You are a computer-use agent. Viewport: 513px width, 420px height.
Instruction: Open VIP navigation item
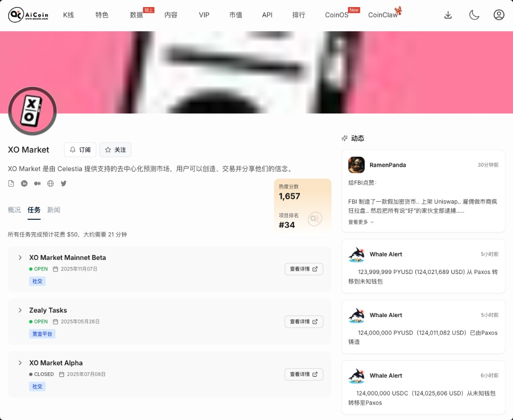click(x=204, y=15)
